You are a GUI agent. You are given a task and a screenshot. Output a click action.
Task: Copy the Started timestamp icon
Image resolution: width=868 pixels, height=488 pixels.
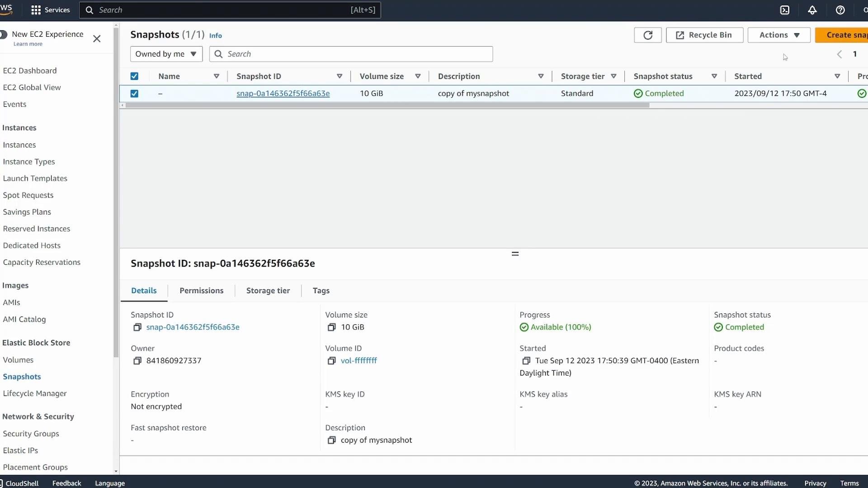pyautogui.click(x=526, y=361)
